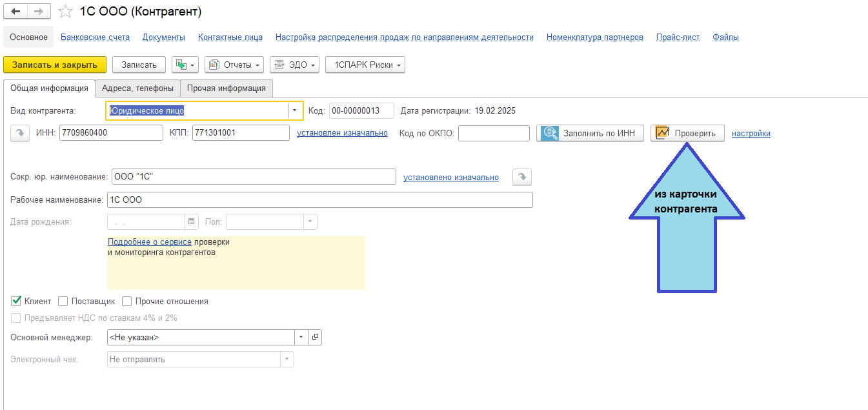Click the arrow icon left of ИНН
This screenshot has width=868, height=410.
coord(21,132)
